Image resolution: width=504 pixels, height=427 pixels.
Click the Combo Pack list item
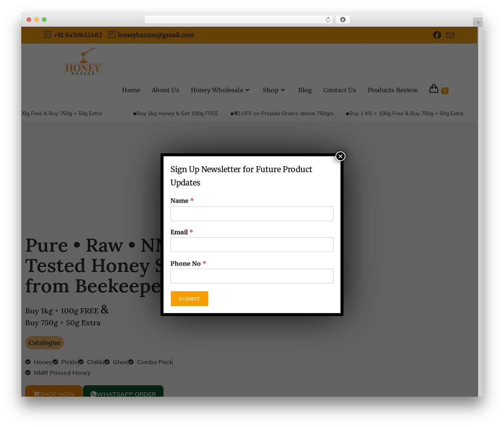[x=150, y=362]
